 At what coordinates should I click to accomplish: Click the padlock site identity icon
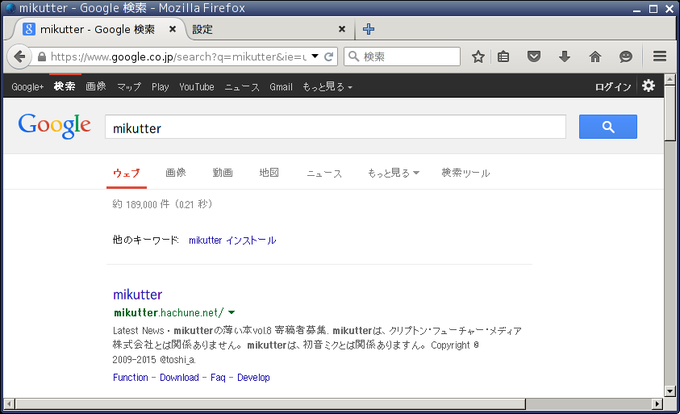pos(42,57)
